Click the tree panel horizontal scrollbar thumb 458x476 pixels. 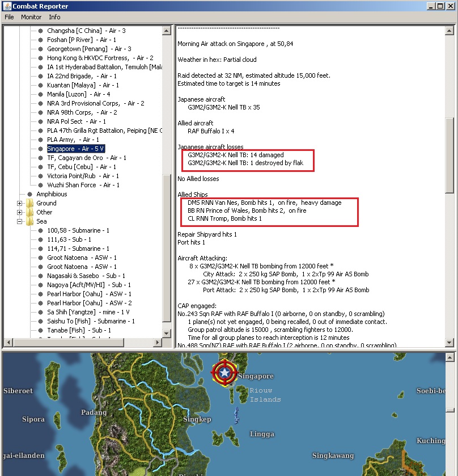[68, 343]
